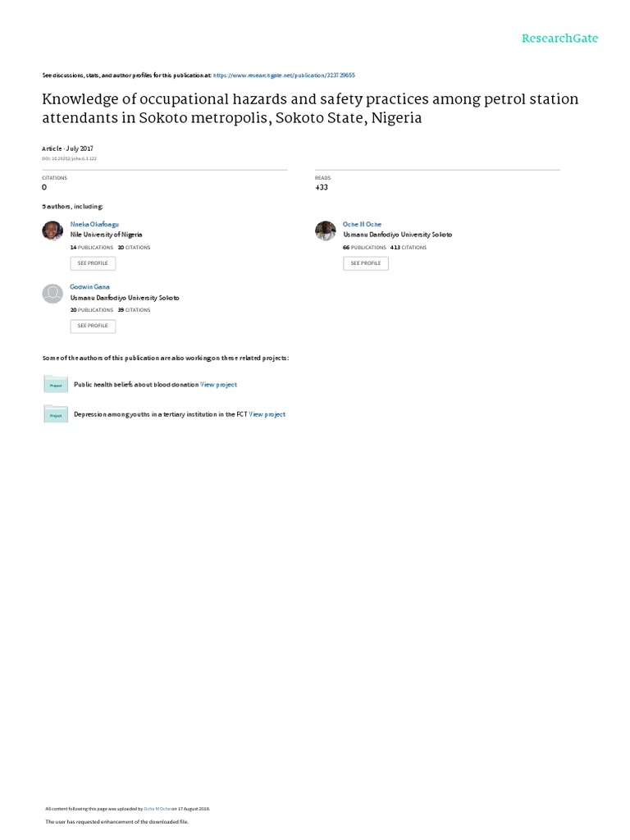Click the uploader Oche M Oche footer link
This screenshot has height=840, width=630.
pos(157,809)
